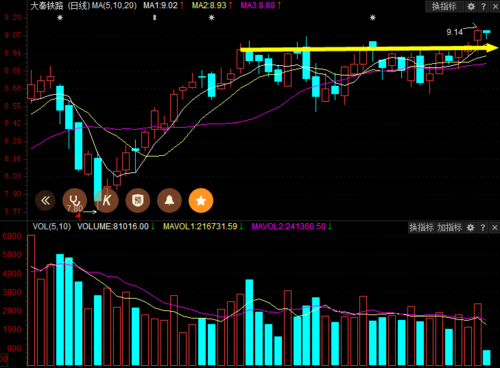Click the MA(5,10,20) indicator parameters label
This screenshot has width=500, height=368.
tap(114, 6)
